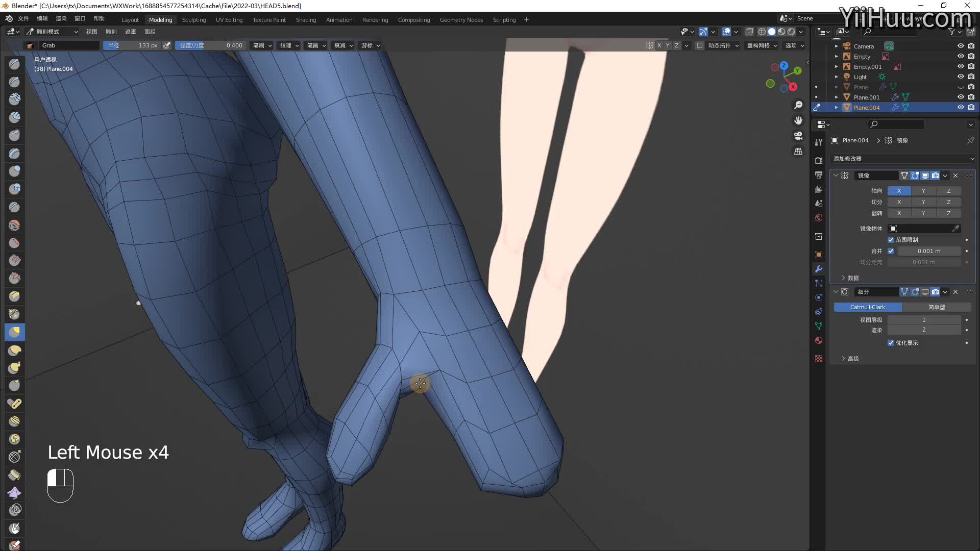Open Object Data properties green triangle tab

coord(819,326)
